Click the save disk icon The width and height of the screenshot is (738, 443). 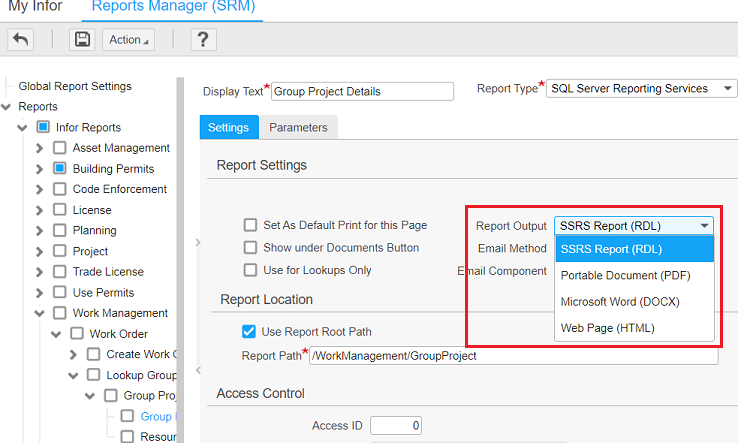(x=82, y=39)
